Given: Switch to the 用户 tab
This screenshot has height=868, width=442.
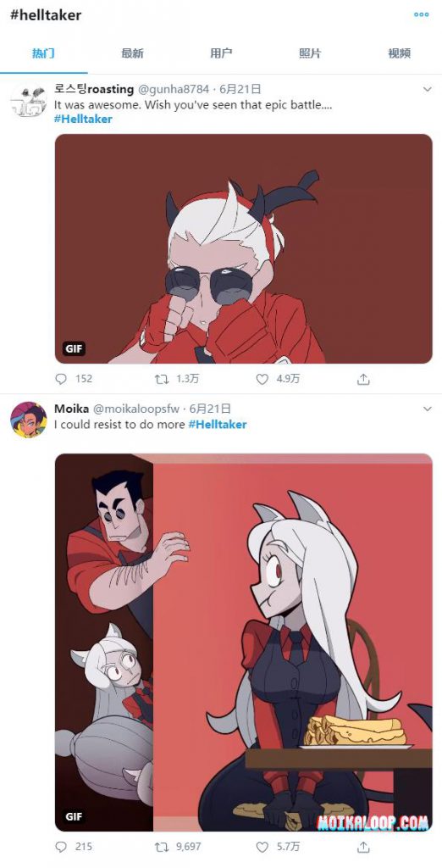Looking at the screenshot, I should tap(221, 53).
